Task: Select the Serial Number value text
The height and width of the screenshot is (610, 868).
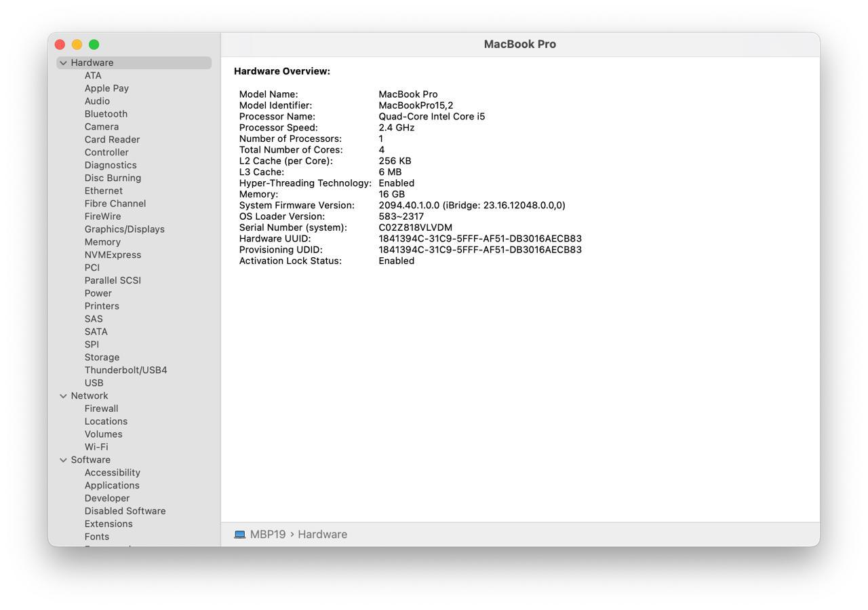Action: 415,228
